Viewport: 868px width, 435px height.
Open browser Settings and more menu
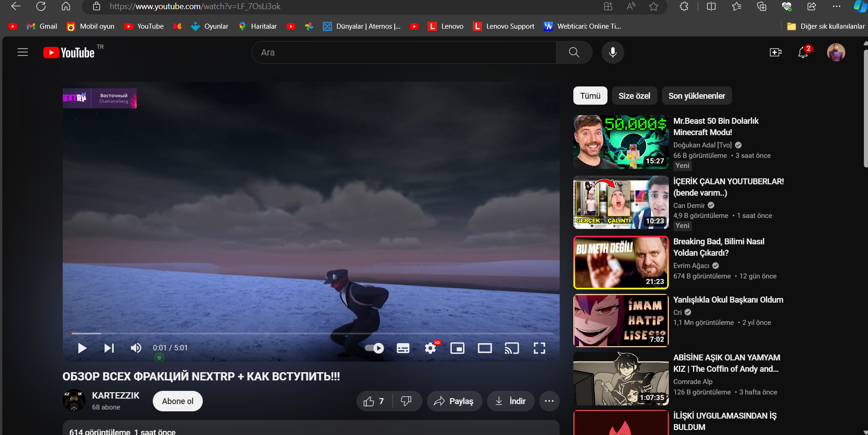click(837, 6)
